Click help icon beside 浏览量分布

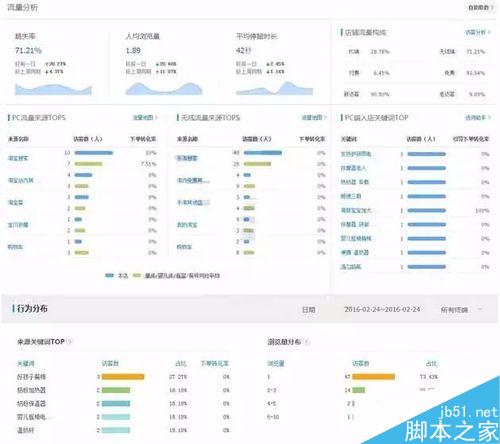(307, 342)
